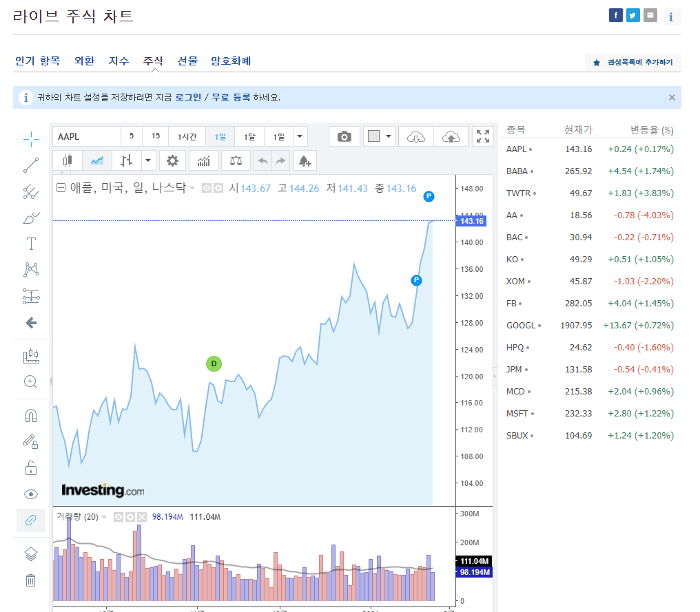Select bar chart style icon

126,160
